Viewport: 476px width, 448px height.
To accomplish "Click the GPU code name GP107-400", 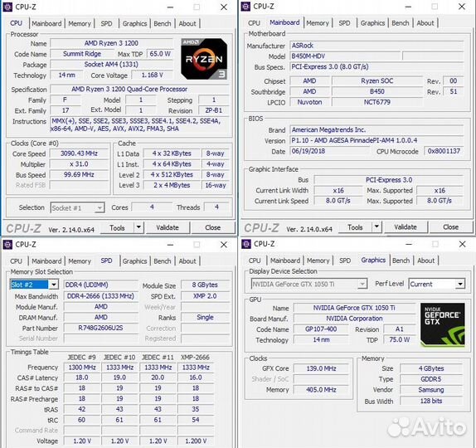I will [321, 329].
